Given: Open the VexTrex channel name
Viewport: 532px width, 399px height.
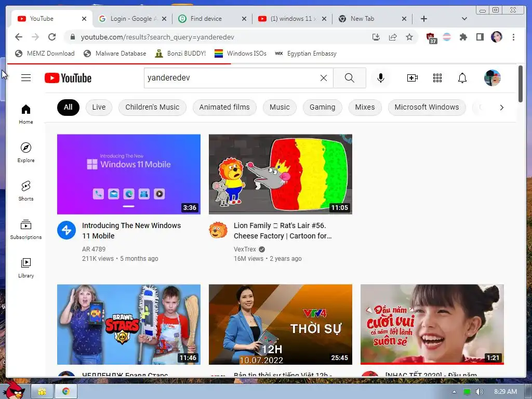Looking at the screenshot, I should pyautogui.click(x=245, y=249).
